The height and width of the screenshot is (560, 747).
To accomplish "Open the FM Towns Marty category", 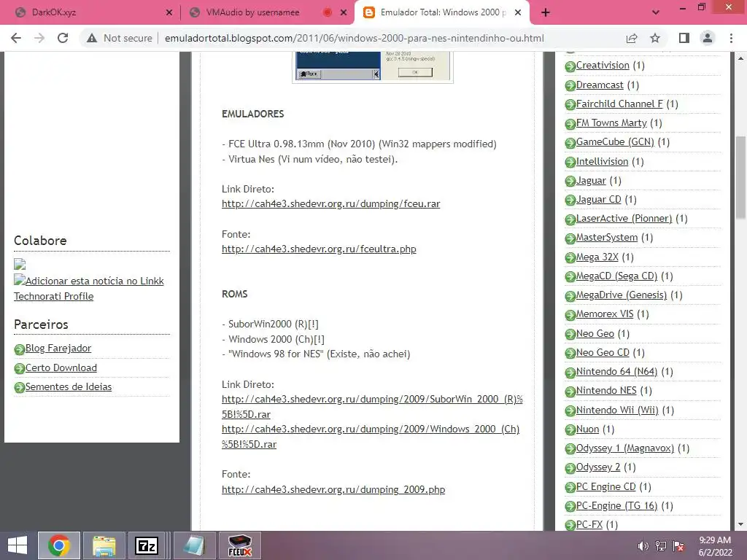I will point(611,122).
